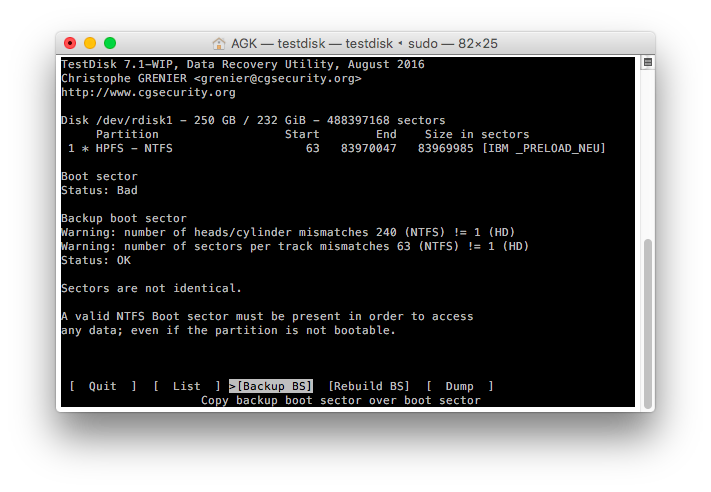
Task: Click the 'Boot sector' heading
Action: [99, 176]
